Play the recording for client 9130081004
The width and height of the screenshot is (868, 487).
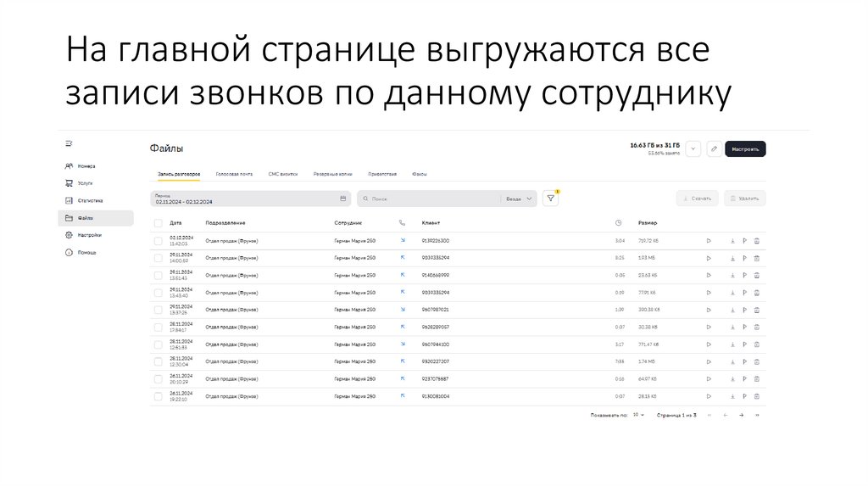click(x=709, y=397)
